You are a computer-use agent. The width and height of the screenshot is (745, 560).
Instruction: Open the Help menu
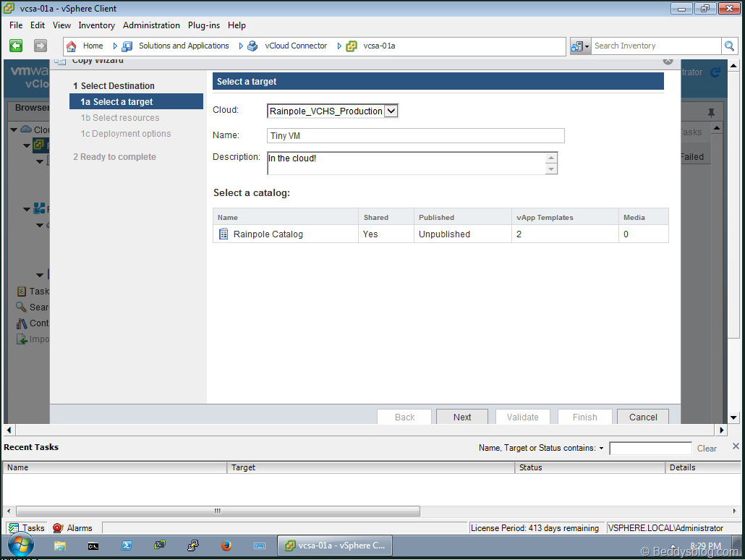(x=237, y=25)
